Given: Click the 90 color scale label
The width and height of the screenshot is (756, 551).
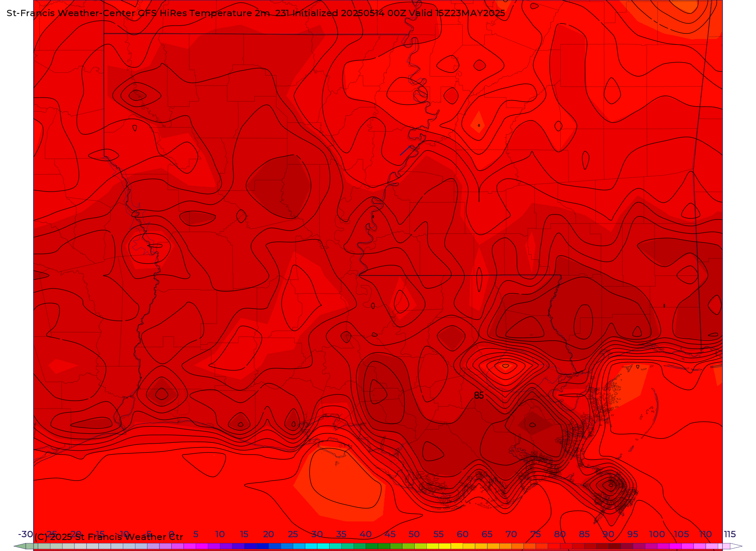Looking at the screenshot, I should [x=609, y=534].
